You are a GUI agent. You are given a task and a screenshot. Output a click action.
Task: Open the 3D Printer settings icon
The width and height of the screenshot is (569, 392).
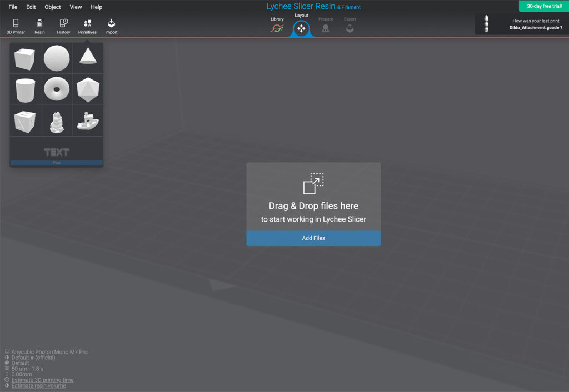coord(16,26)
